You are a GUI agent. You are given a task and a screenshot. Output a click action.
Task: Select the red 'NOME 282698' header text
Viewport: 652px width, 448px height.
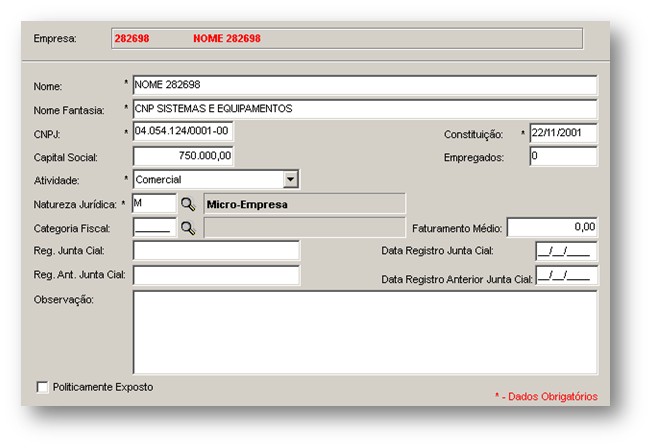click(x=227, y=39)
